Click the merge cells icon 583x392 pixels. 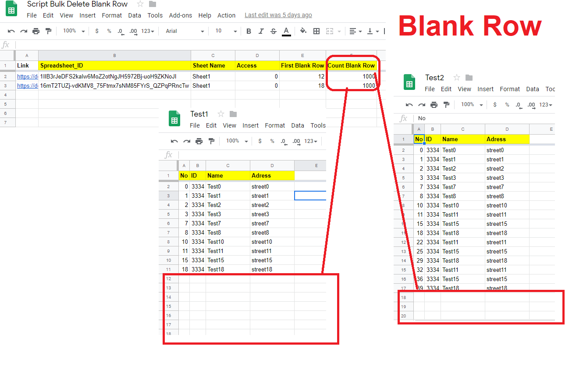(330, 31)
